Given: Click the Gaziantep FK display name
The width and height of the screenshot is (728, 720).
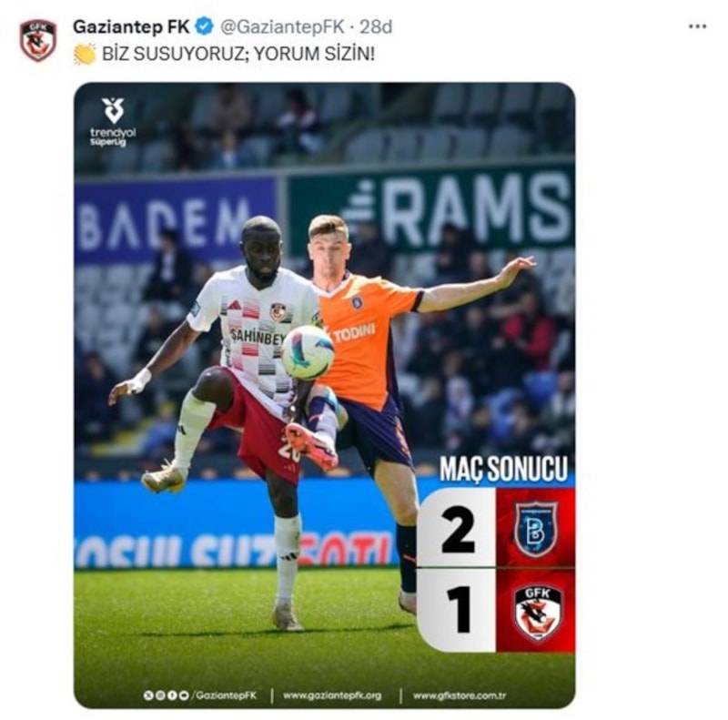Looking at the screenshot, I should [131, 27].
